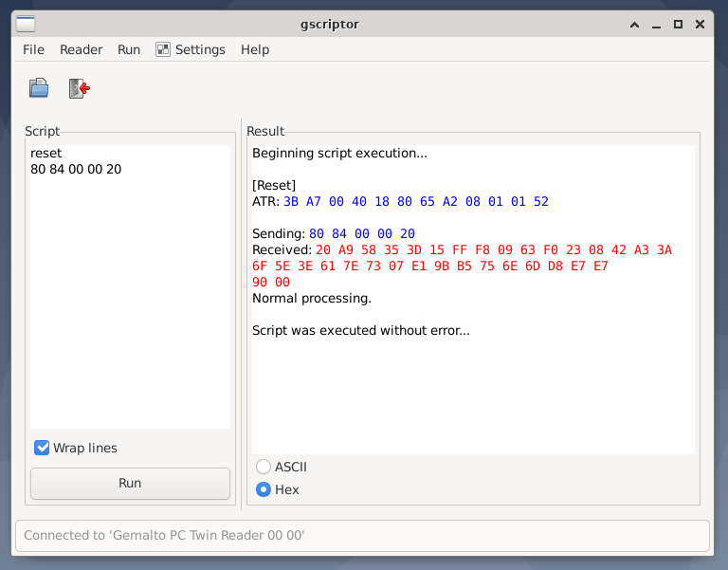728x570 pixels.
Task: Click the 'Connected to Gemalto PC Twin Reader' status bar
Action: coord(363,536)
